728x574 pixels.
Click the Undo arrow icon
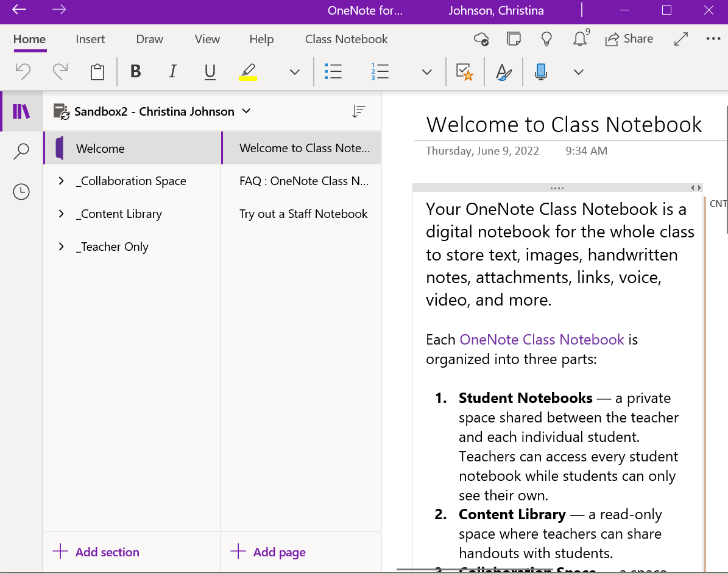pyautogui.click(x=23, y=72)
